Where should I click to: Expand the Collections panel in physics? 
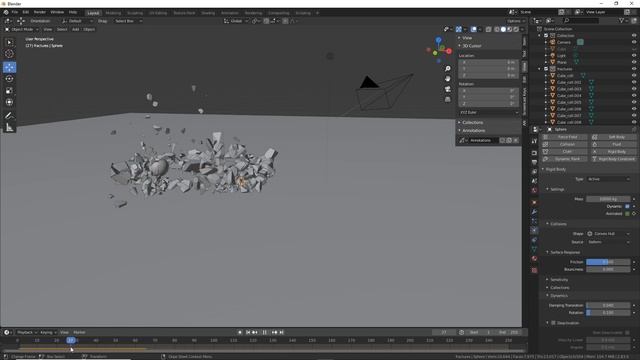pyautogui.click(x=560, y=287)
